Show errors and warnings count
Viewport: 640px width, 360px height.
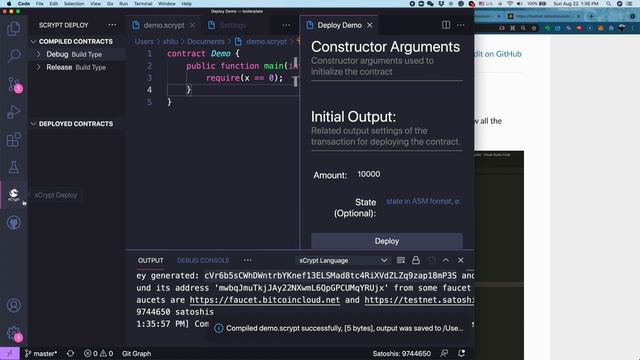(98, 353)
